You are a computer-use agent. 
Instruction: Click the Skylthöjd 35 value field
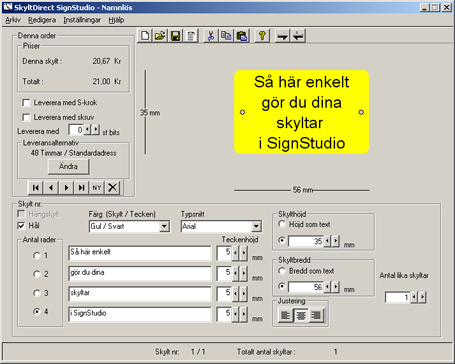(x=306, y=241)
